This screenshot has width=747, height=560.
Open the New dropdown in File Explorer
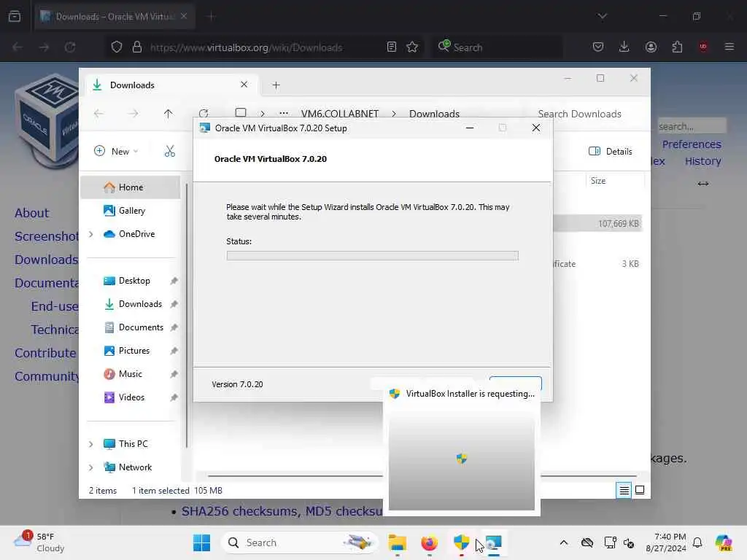point(116,152)
